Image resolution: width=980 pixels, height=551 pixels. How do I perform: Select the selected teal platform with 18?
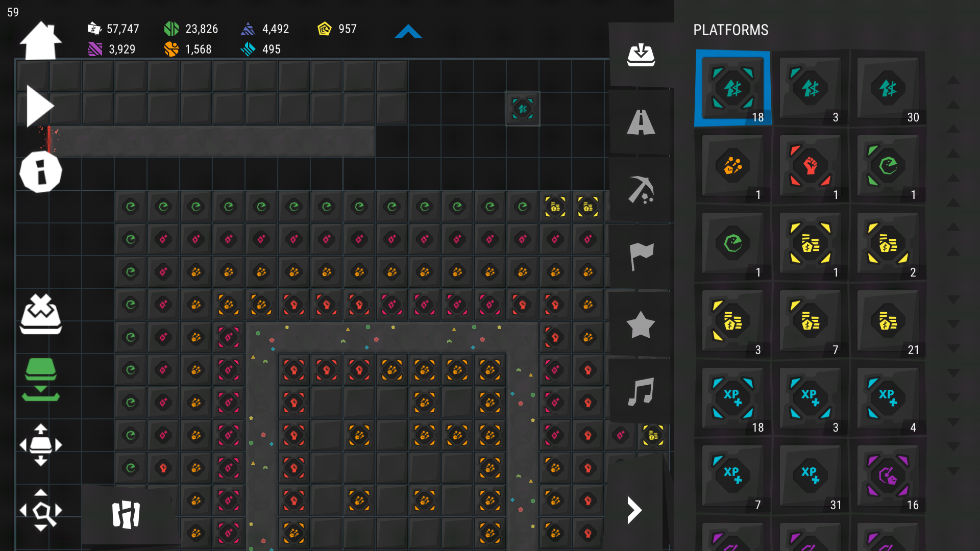coord(732,89)
